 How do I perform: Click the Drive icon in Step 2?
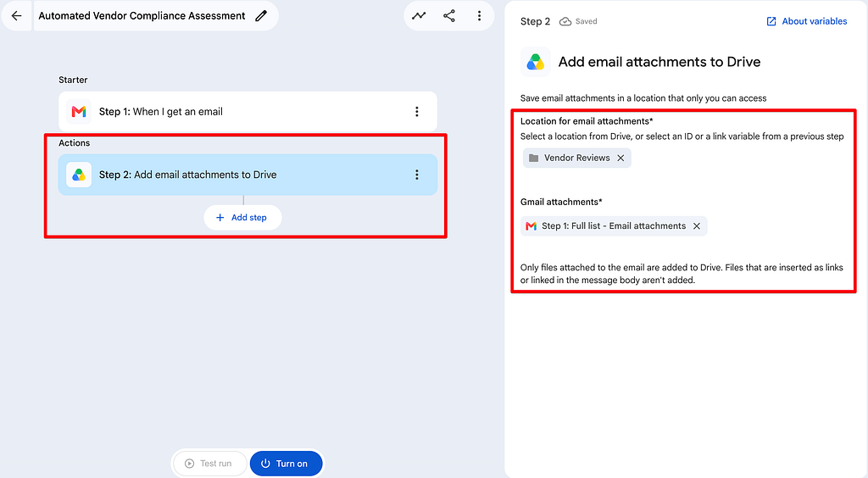click(x=79, y=175)
